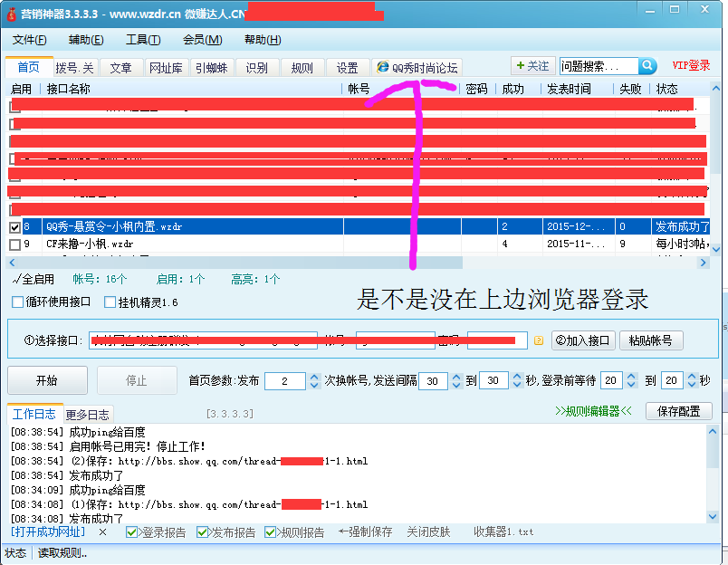Click the first 登录前等待 seconds spinner
728x565 pixels.
631,381
